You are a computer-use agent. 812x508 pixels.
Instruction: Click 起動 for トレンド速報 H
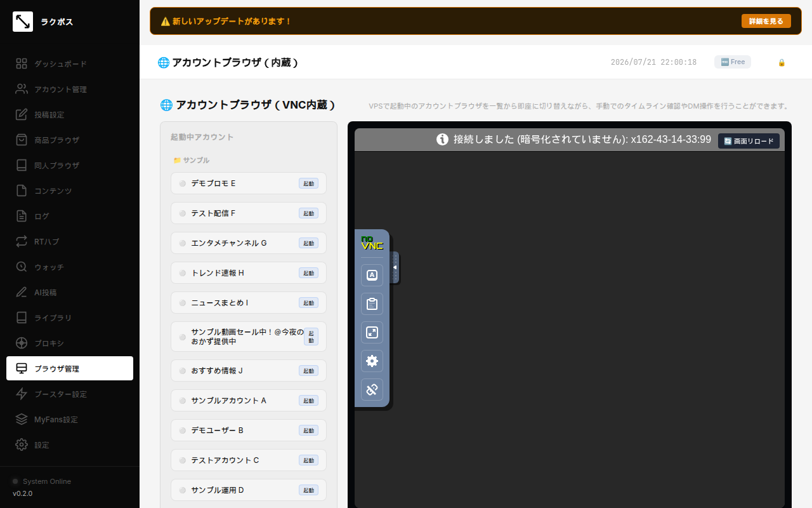[x=309, y=273]
